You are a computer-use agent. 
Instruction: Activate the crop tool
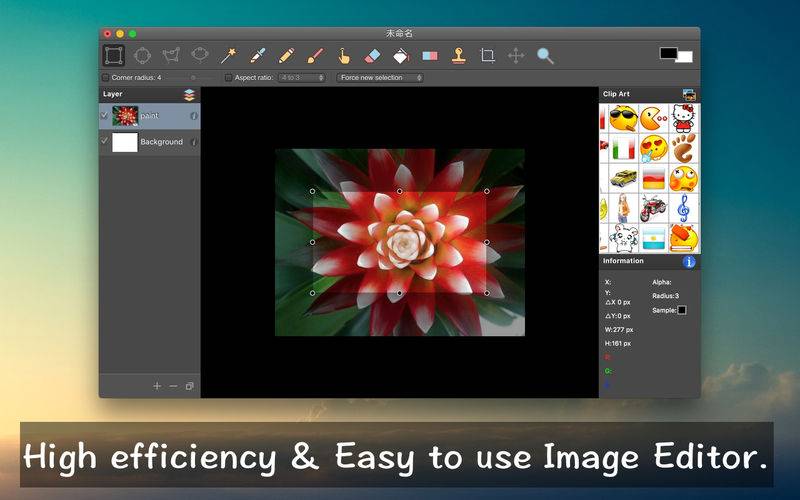click(488, 56)
